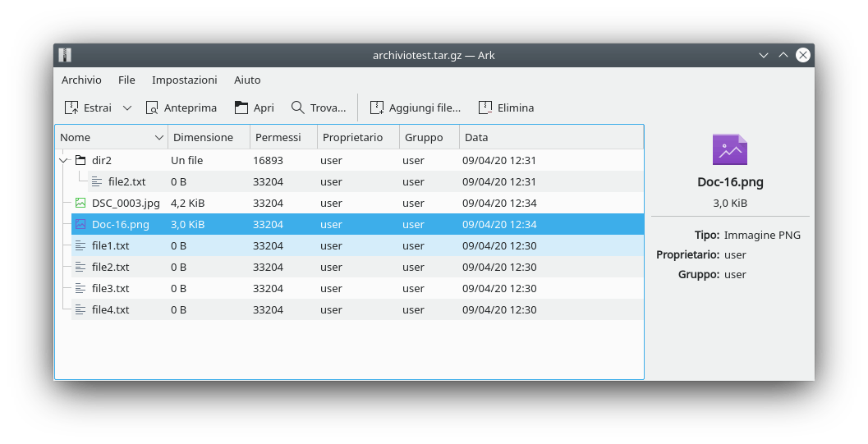Select file2.txt inside the dir2 folder
The height and width of the screenshot is (444, 868).
click(126, 181)
